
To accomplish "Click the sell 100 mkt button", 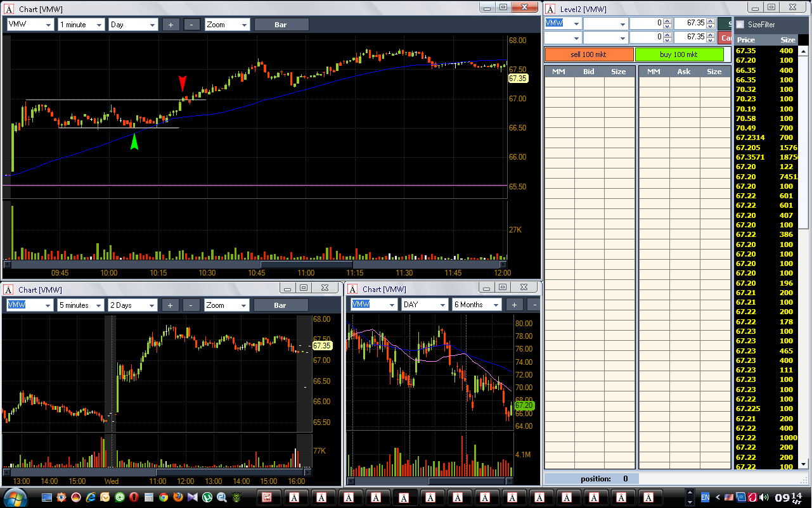I will 590,54.
